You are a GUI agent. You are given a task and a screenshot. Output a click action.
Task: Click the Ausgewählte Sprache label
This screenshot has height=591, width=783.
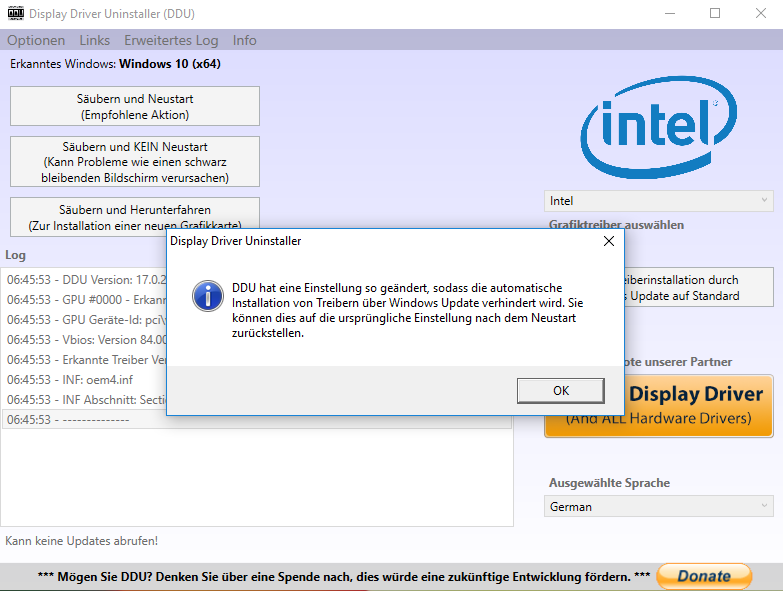[609, 483]
